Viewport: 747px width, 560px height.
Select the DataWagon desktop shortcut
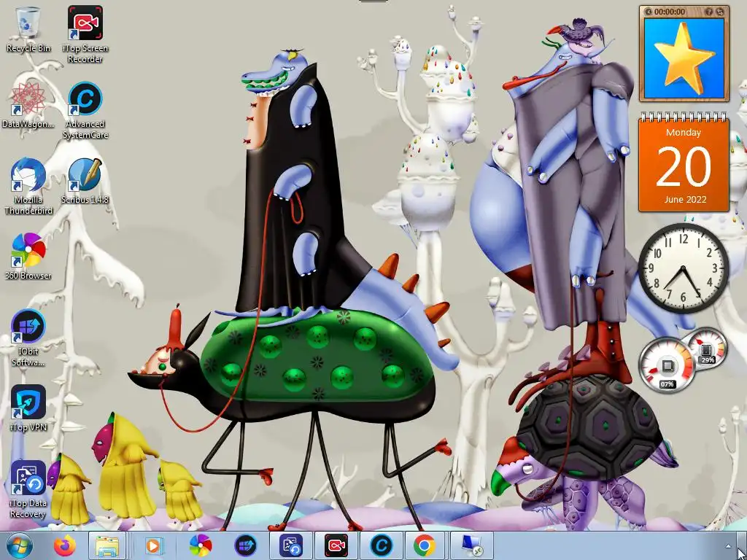pyautogui.click(x=28, y=105)
